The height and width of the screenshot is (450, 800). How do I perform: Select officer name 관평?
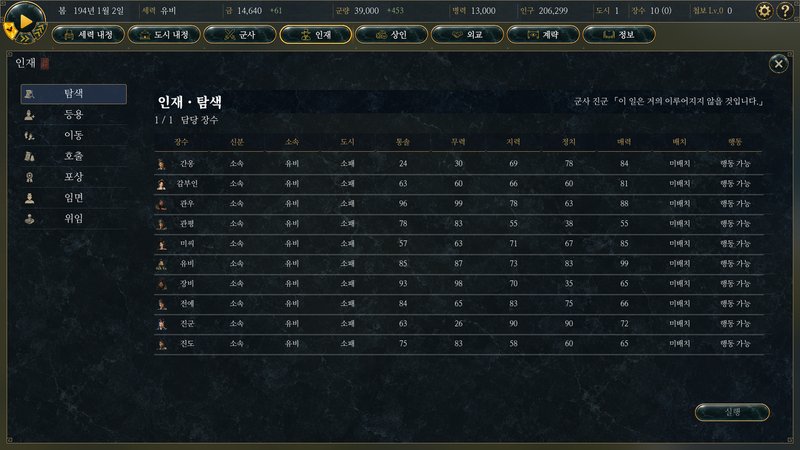[187, 223]
